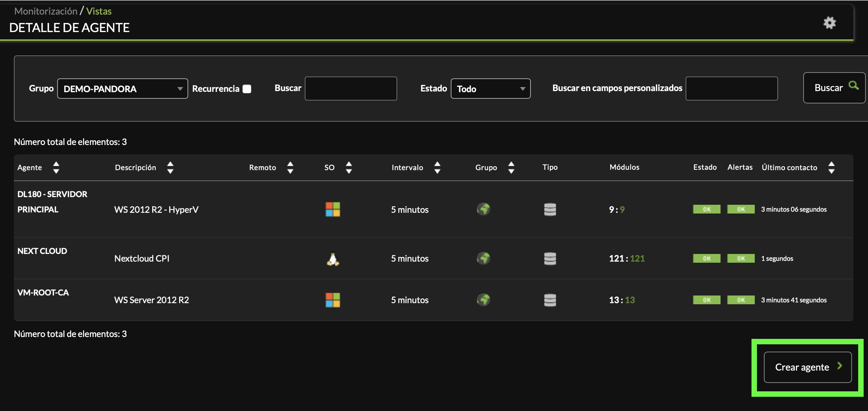Click the magnifier icon on Buscar button
This screenshot has height=411, width=868.
point(853,85)
